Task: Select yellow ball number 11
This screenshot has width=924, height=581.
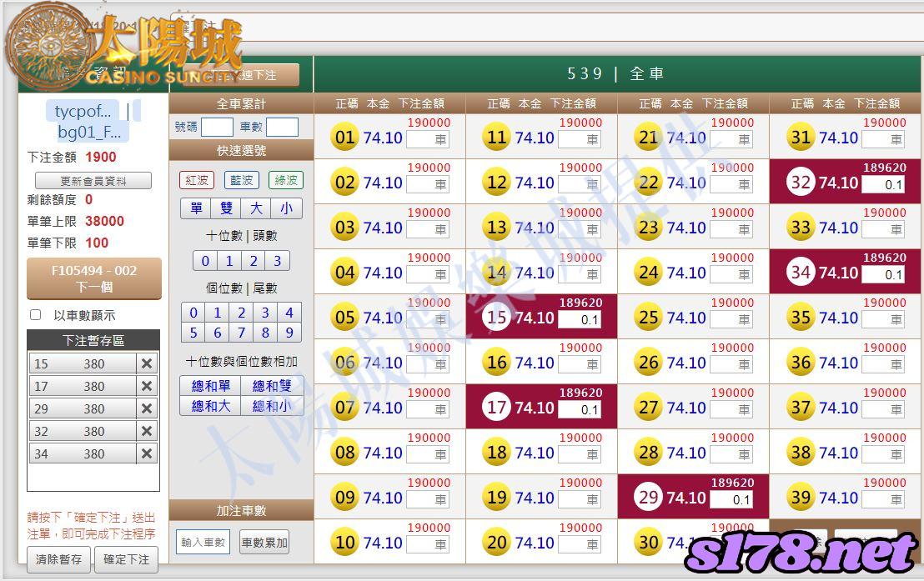Action: tap(497, 138)
